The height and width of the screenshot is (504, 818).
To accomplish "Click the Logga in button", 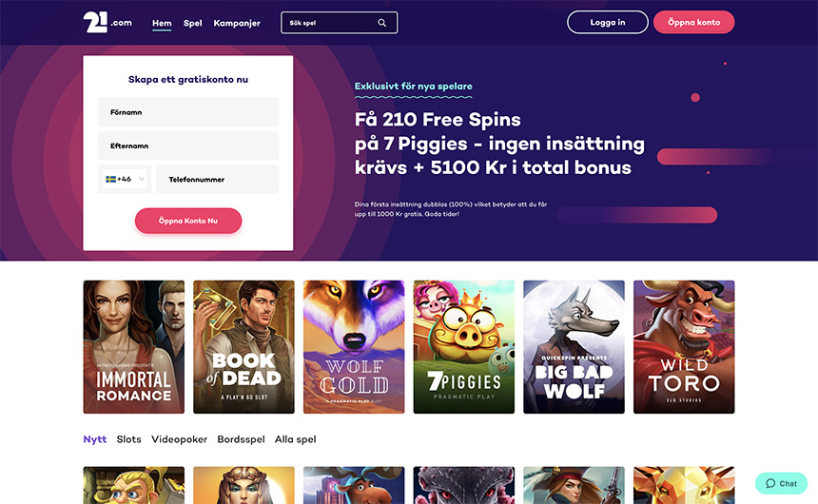I will click(x=608, y=23).
